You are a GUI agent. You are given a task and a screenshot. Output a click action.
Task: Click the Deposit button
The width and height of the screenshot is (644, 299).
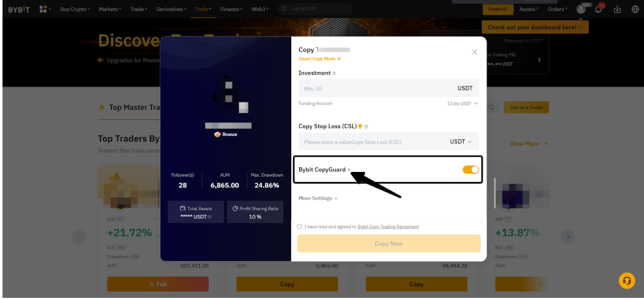point(498,9)
